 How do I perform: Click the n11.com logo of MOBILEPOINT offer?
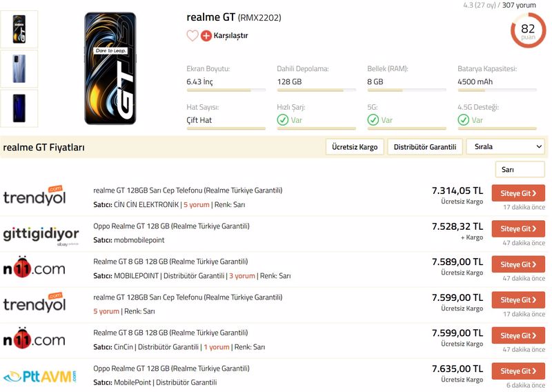click(34, 267)
